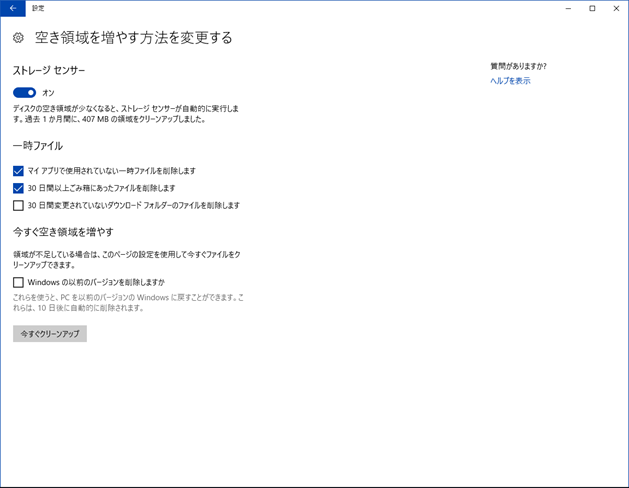The height and width of the screenshot is (488, 629).
Task: Close the settings window
Action: point(616,8)
